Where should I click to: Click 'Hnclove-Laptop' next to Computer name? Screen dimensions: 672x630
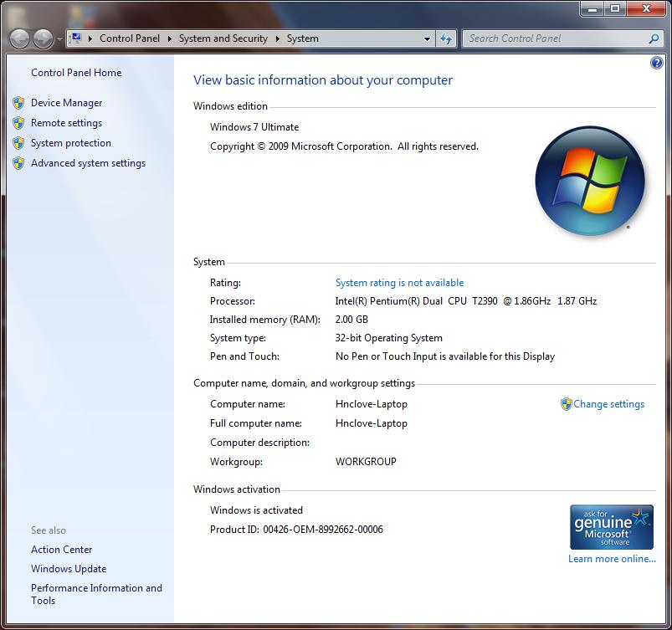coord(371,404)
